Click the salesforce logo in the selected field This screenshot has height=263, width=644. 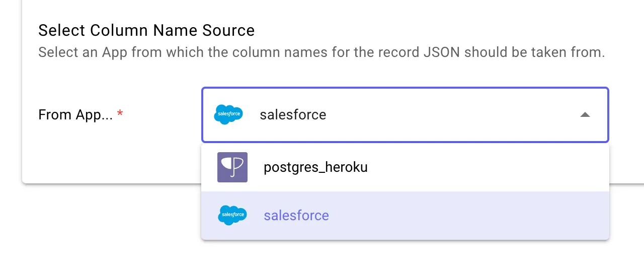click(x=228, y=115)
